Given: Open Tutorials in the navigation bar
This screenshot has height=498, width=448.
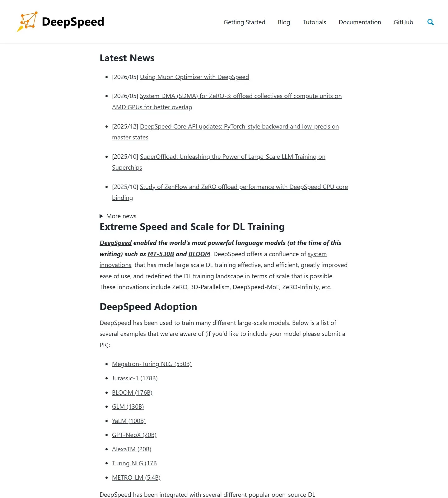Looking at the screenshot, I should coord(314,22).
